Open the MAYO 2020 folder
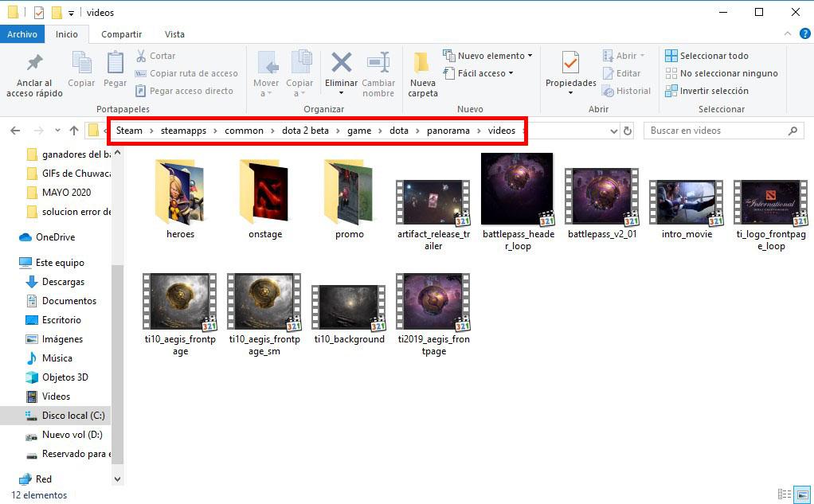Image resolution: width=814 pixels, height=504 pixels. coord(59,193)
